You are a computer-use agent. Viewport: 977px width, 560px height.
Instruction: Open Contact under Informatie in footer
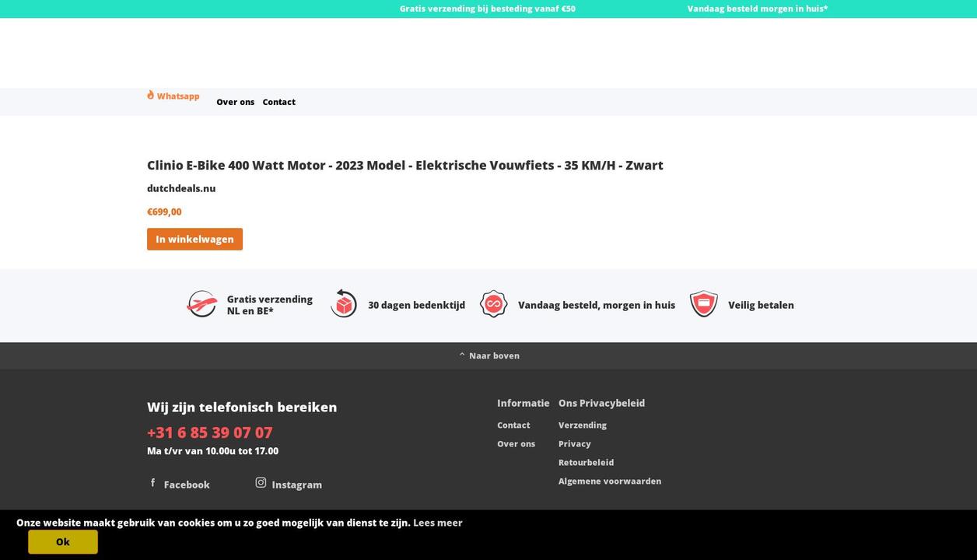513,425
